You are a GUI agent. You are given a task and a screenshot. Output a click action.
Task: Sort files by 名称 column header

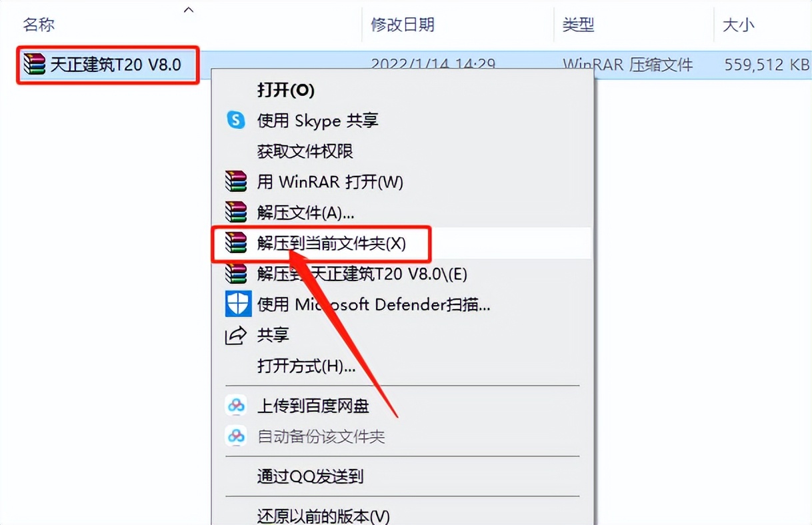(x=39, y=25)
